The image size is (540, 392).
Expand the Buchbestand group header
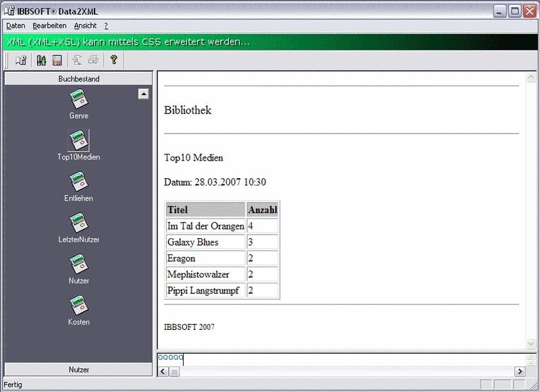pos(79,79)
